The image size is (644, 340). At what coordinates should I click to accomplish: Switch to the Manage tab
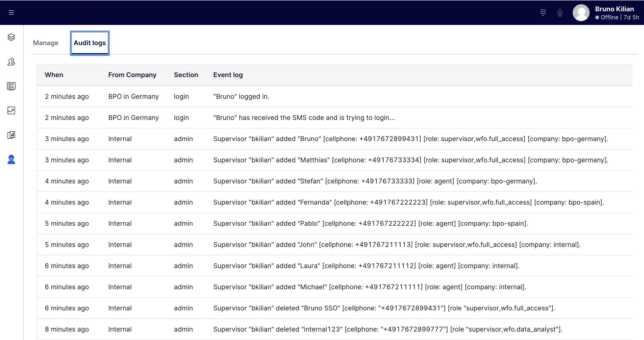(x=46, y=43)
